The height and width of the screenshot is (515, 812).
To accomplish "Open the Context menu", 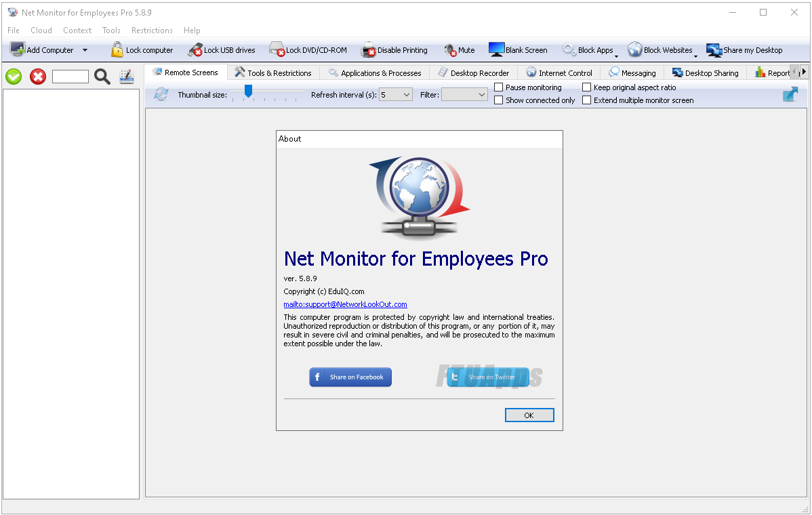I will point(77,30).
